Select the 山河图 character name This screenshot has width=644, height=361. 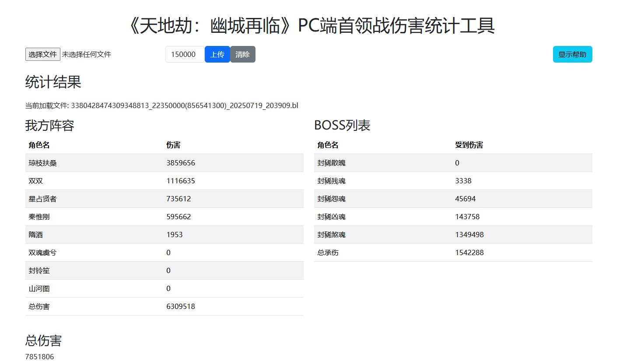[x=39, y=288]
